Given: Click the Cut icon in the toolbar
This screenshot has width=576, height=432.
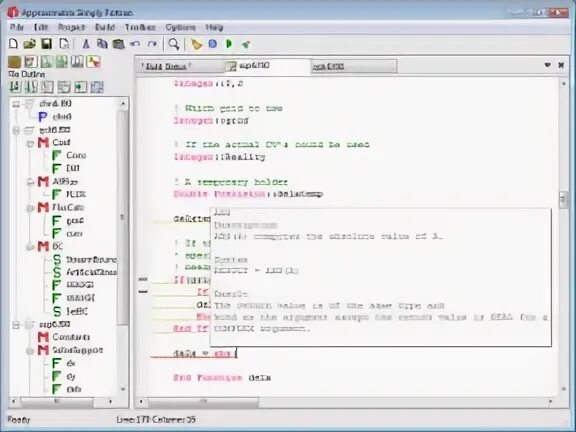Looking at the screenshot, I should [x=86, y=44].
